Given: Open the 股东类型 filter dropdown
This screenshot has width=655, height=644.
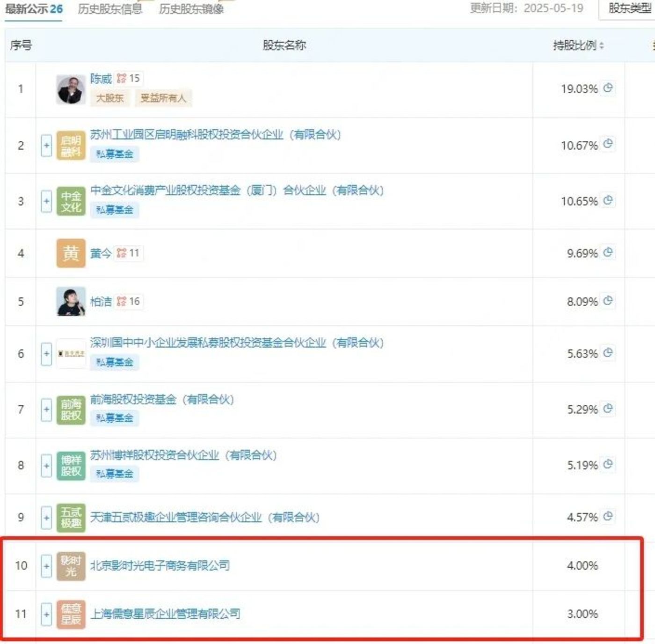Looking at the screenshot, I should [629, 8].
